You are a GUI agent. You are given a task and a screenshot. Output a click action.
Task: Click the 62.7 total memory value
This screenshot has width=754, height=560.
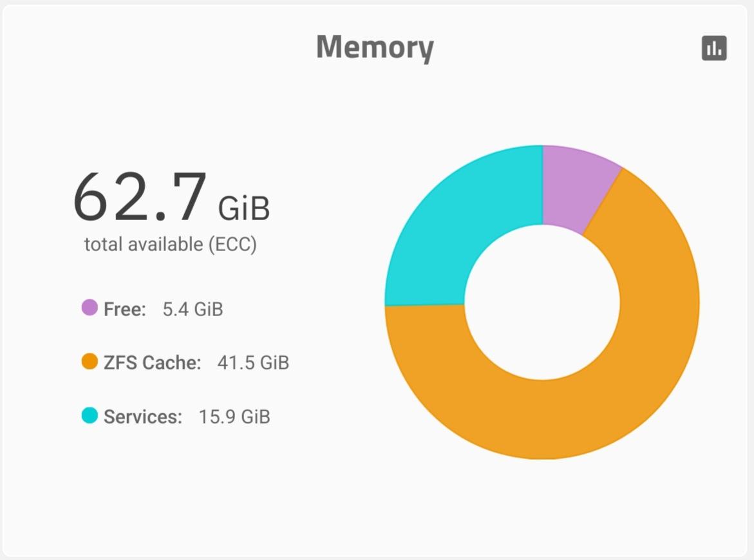(x=140, y=198)
